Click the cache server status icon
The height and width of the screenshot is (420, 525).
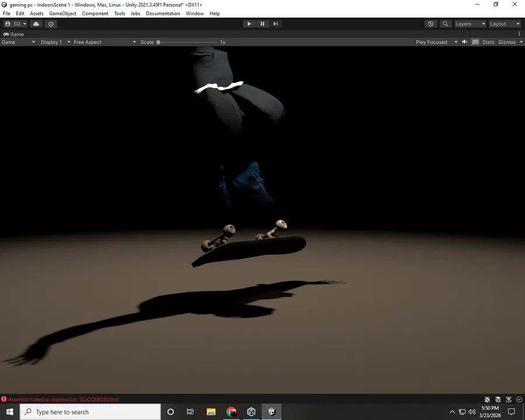[498, 399]
